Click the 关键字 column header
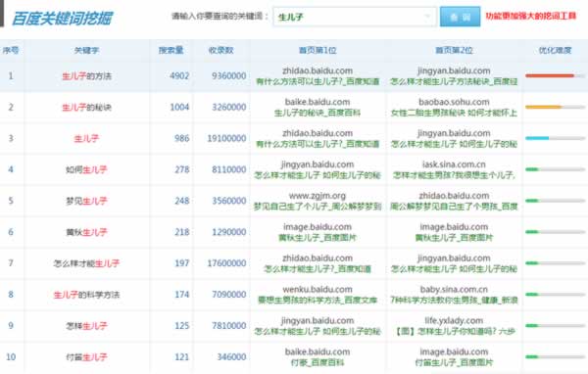The image size is (588, 374). (x=86, y=50)
